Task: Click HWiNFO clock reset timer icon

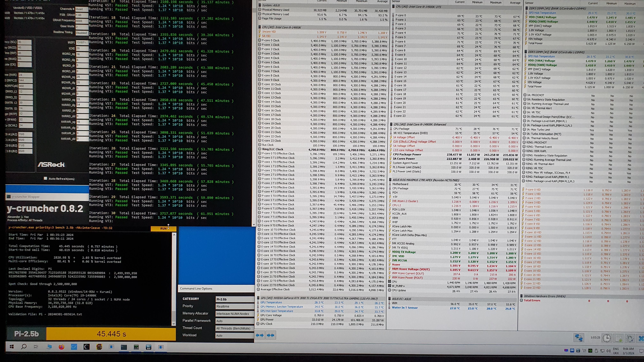Action: tap(607, 338)
